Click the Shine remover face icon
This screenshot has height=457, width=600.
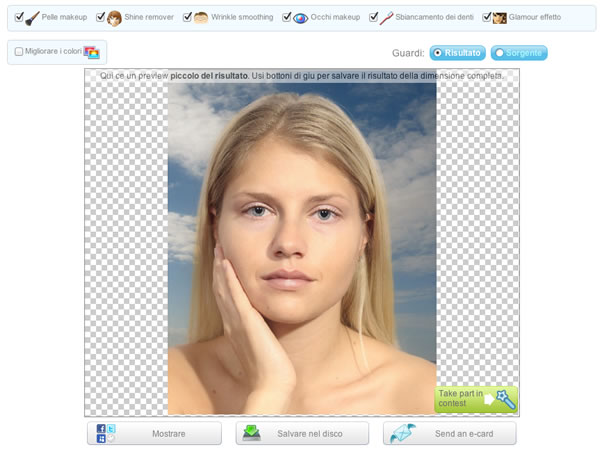click(114, 18)
